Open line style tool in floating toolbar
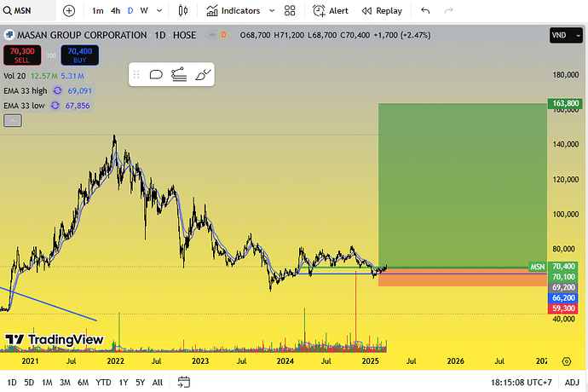This screenshot has width=588, height=392. tap(179, 75)
